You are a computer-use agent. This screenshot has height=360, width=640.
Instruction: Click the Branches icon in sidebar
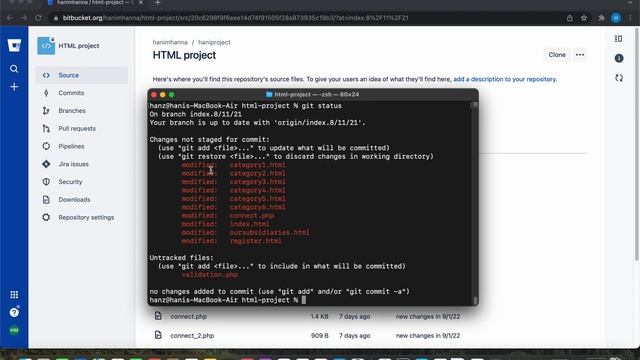pos(46,111)
